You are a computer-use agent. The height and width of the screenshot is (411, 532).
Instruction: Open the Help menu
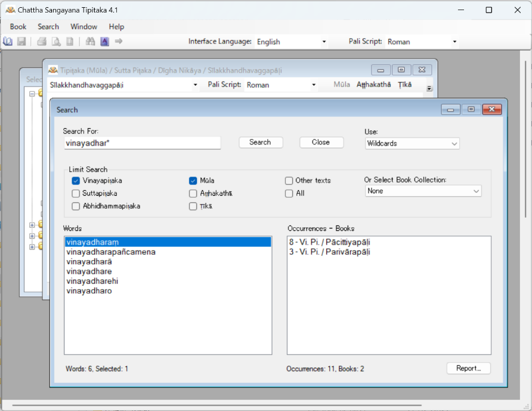pos(116,27)
